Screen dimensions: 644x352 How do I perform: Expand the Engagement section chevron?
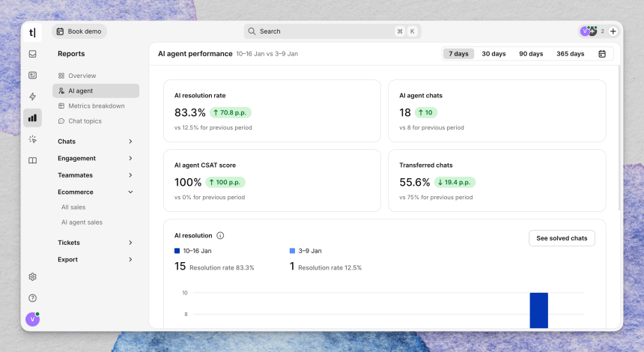point(130,158)
